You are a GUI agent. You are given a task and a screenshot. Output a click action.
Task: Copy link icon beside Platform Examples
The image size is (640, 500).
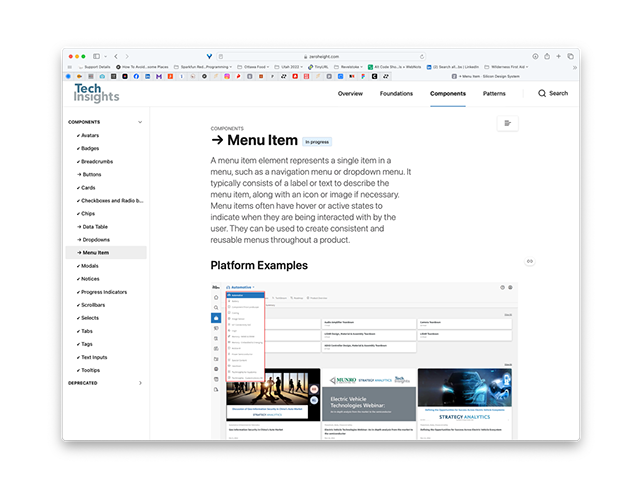coord(529,261)
